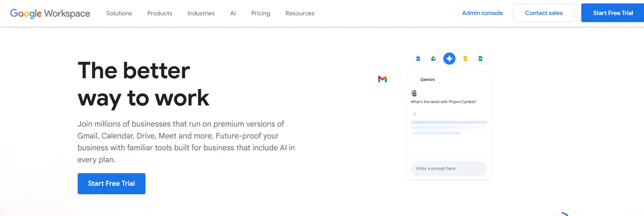This screenshot has width=644, height=216.
Task: Open the Admin console link
Action: (482, 13)
